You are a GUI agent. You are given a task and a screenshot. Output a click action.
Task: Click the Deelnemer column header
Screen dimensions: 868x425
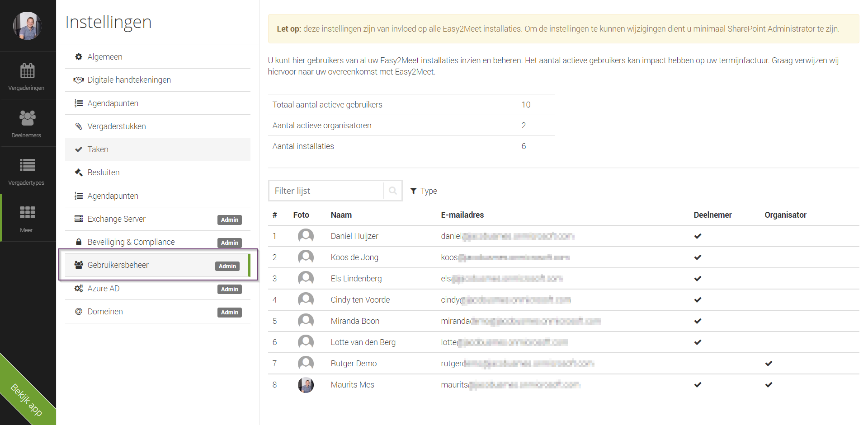click(712, 215)
